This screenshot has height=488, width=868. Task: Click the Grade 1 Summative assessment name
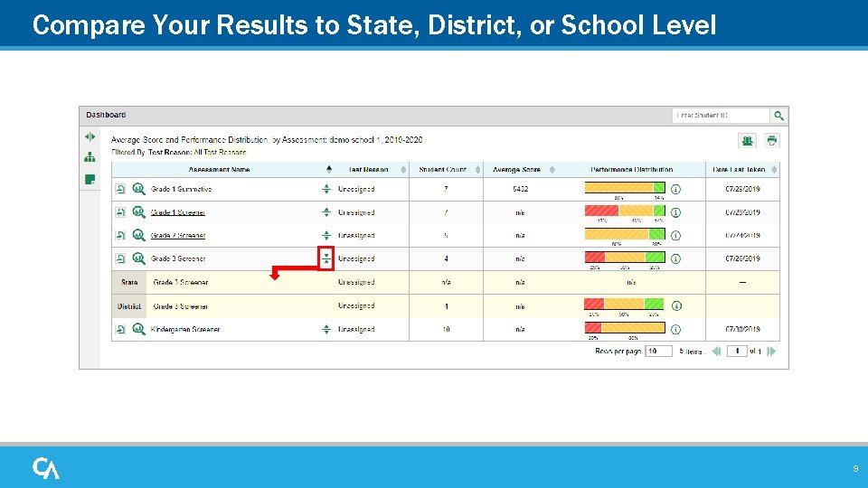pyautogui.click(x=181, y=189)
